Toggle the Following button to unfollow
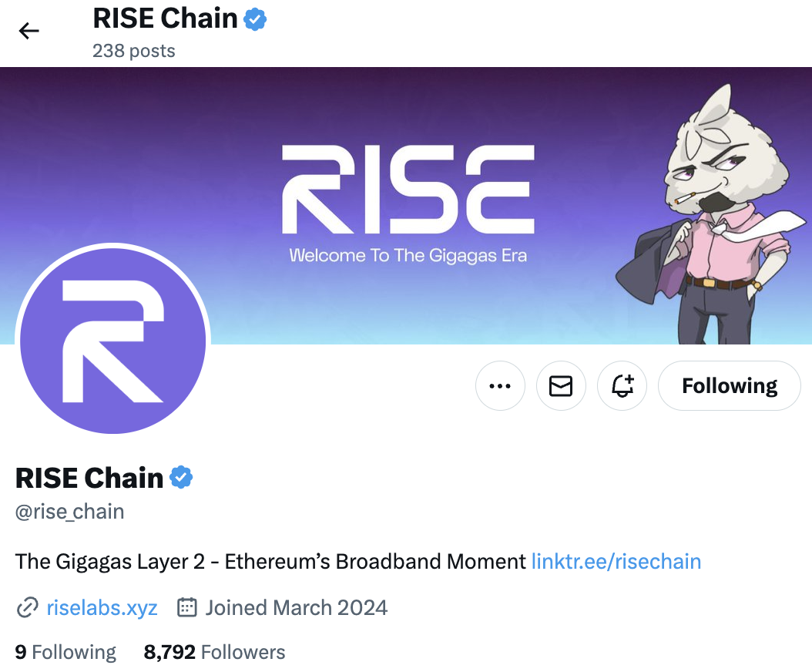Viewport: 812px width, 672px height. (729, 385)
